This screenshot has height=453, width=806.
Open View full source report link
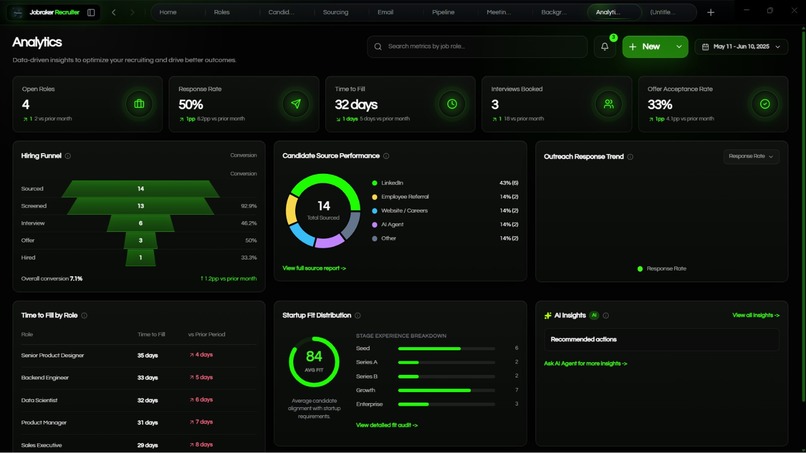(314, 268)
